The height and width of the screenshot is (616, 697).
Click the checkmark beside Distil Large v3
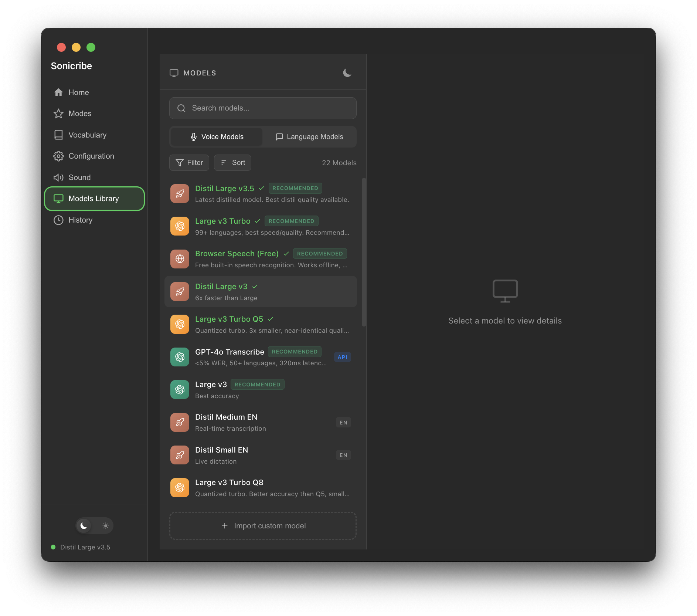[x=255, y=287]
